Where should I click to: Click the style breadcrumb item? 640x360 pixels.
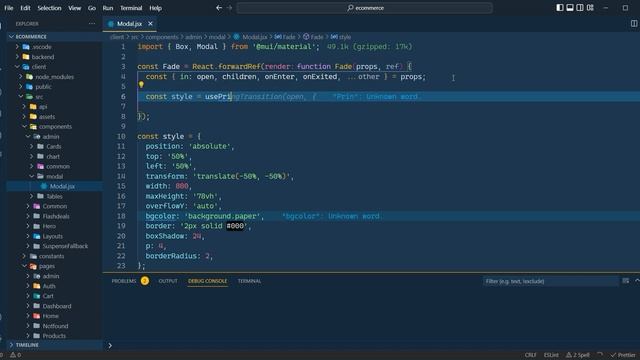tap(341, 37)
